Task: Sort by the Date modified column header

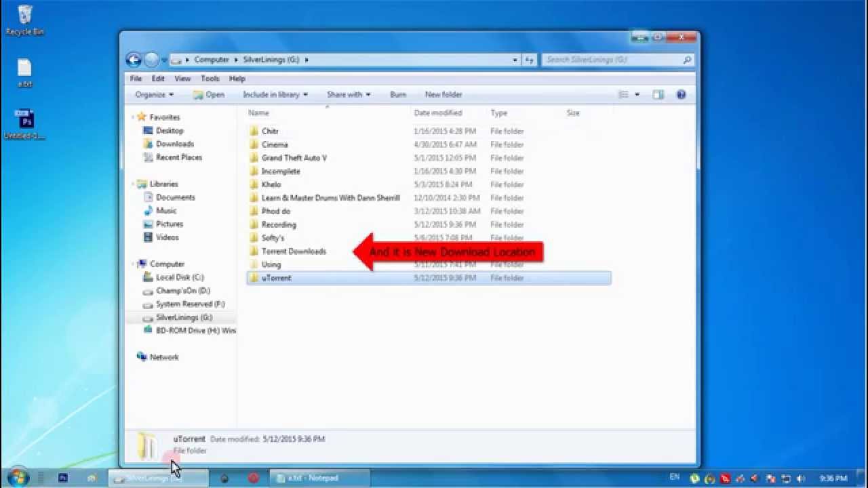Action: 438,113
